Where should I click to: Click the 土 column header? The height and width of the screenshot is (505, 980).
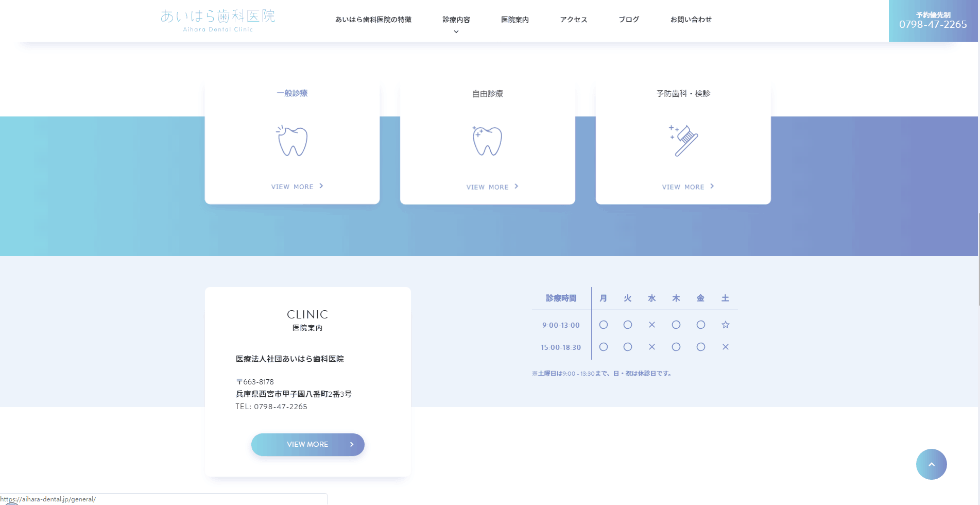[x=726, y=298]
